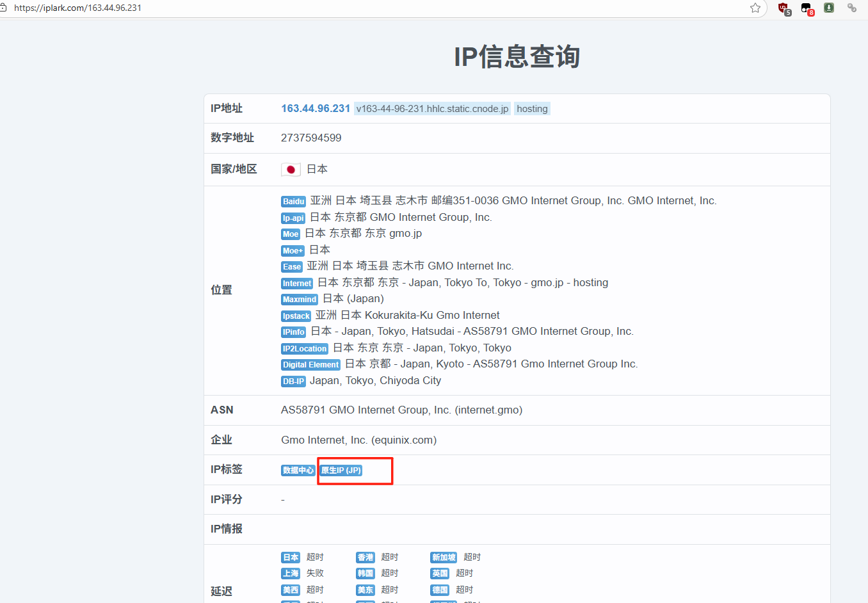Click the DB-IP source badge
Image resolution: width=868 pixels, height=603 pixels.
293,382
